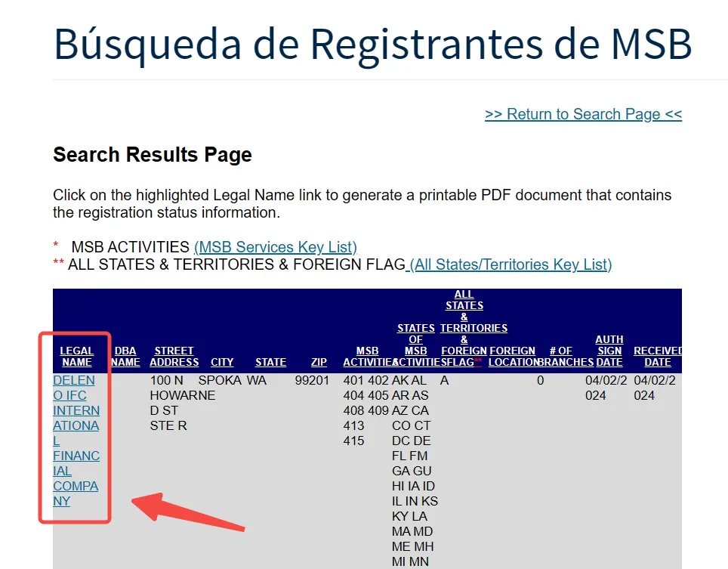Sort by FOREIGN LOCATION column header

click(513, 356)
